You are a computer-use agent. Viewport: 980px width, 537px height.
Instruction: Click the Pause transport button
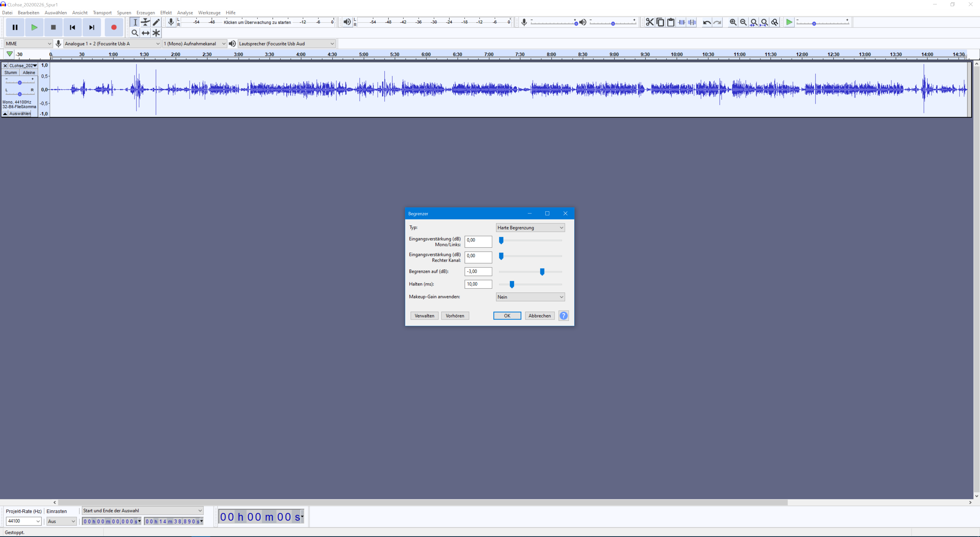click(x=15, y=27)
